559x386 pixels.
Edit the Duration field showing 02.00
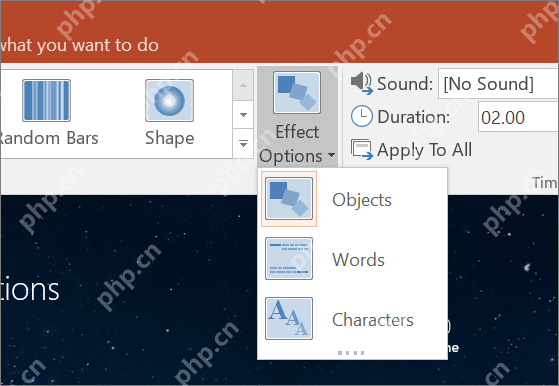pos(518,117)
